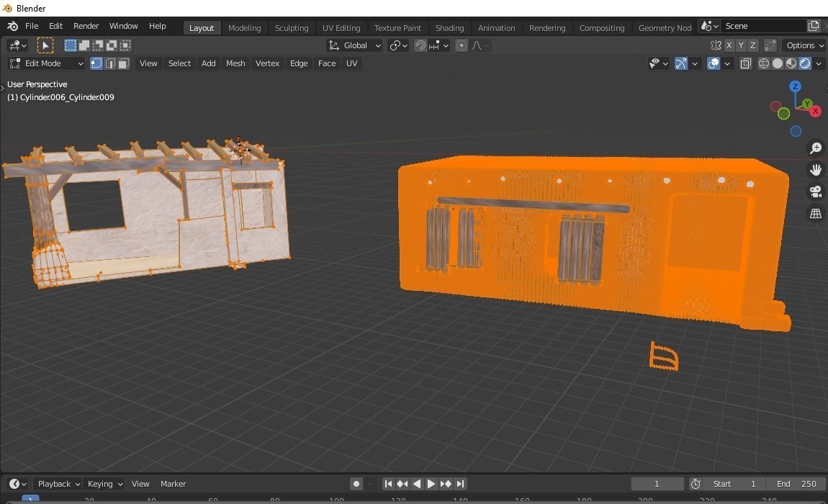Switch to Shading workspace tab
Screen dimensions: 828x504
[x=449, y=28]
